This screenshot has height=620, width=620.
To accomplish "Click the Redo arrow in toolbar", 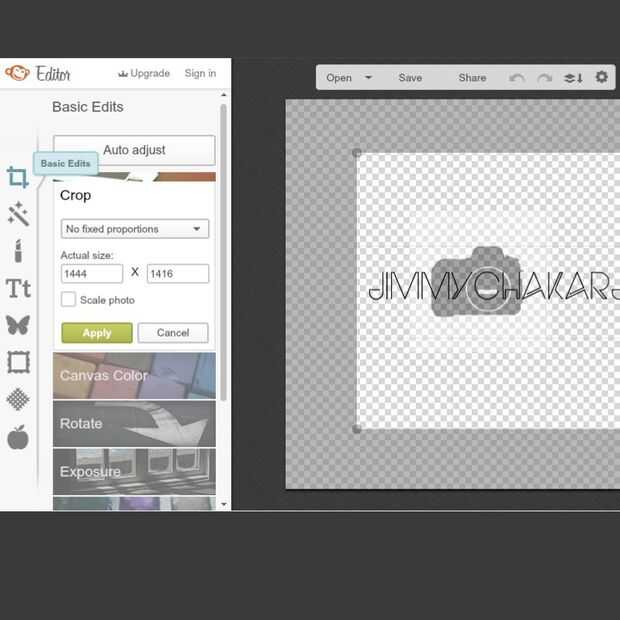I will (544, 78).
